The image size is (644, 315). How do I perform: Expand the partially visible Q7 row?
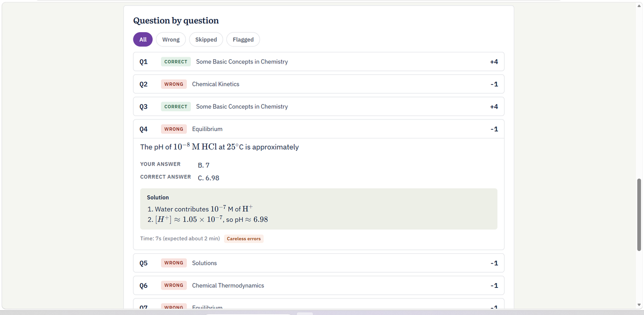(x=319, y=304)
